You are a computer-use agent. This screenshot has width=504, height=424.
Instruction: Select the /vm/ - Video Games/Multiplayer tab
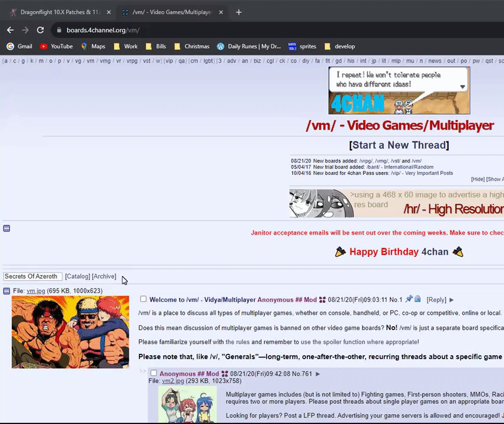pyautogui.click(x=172, y=12)
